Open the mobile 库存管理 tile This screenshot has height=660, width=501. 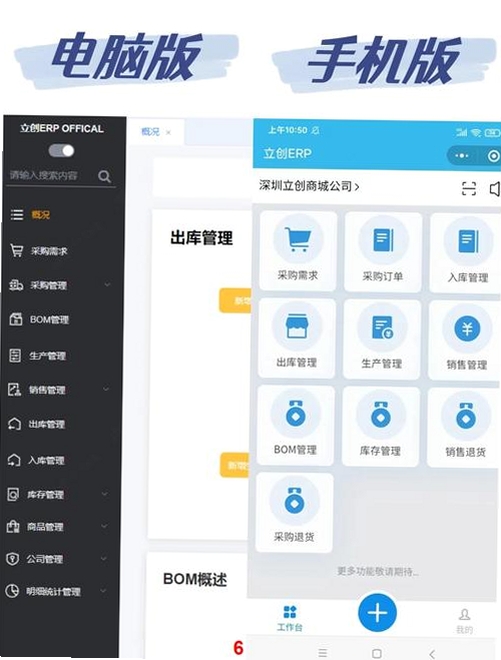click(381, 426)
